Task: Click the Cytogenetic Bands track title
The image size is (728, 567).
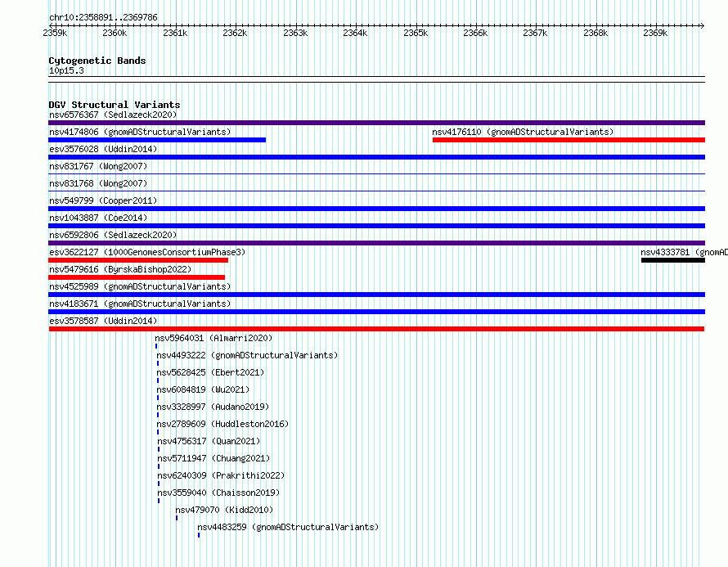Action: pyautogui.click(x=97, y=61)
